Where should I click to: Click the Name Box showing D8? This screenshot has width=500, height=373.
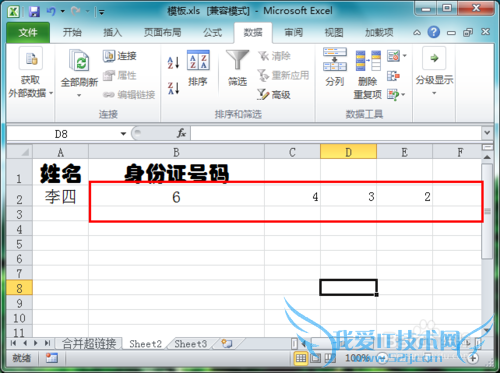pyautogui.click(x=62, y=134)
